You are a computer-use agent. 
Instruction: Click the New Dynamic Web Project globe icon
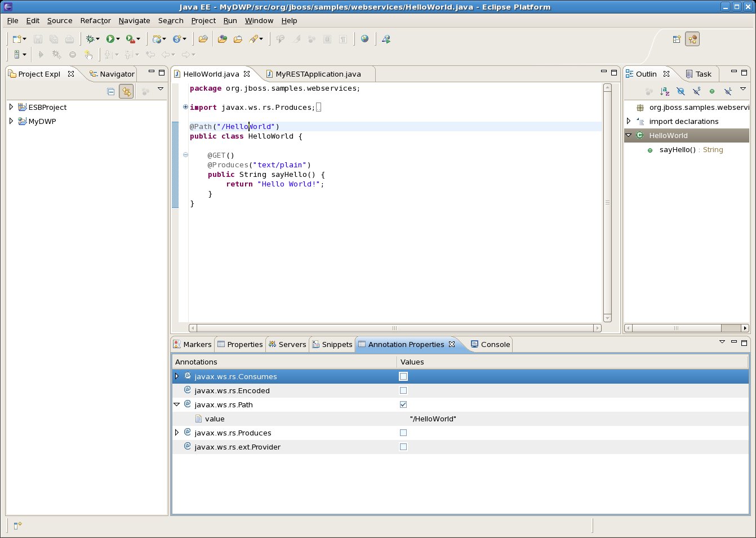coord(157,39)
